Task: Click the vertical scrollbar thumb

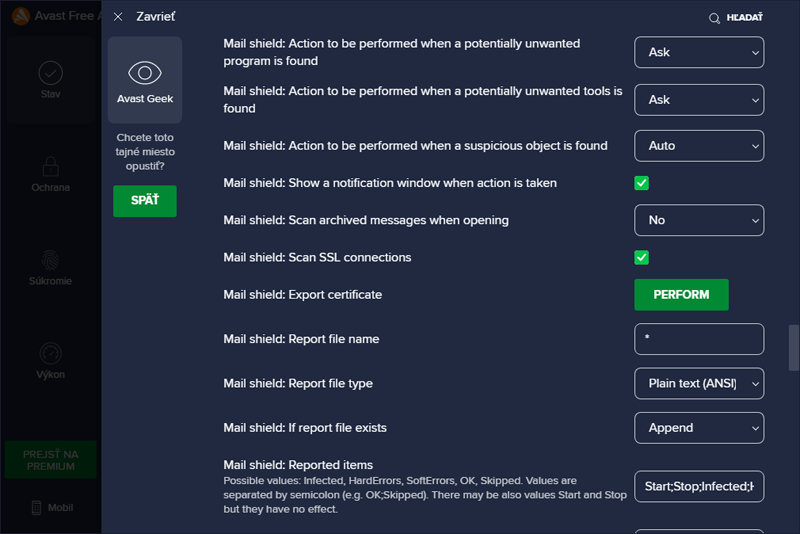Action: pyautogui.click(x=793, y=348)
